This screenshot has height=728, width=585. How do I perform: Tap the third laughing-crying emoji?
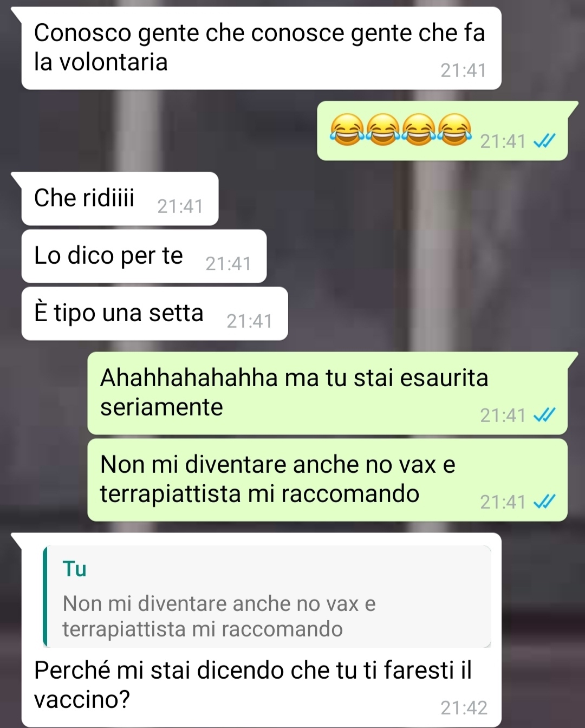(x=418, y=130)
